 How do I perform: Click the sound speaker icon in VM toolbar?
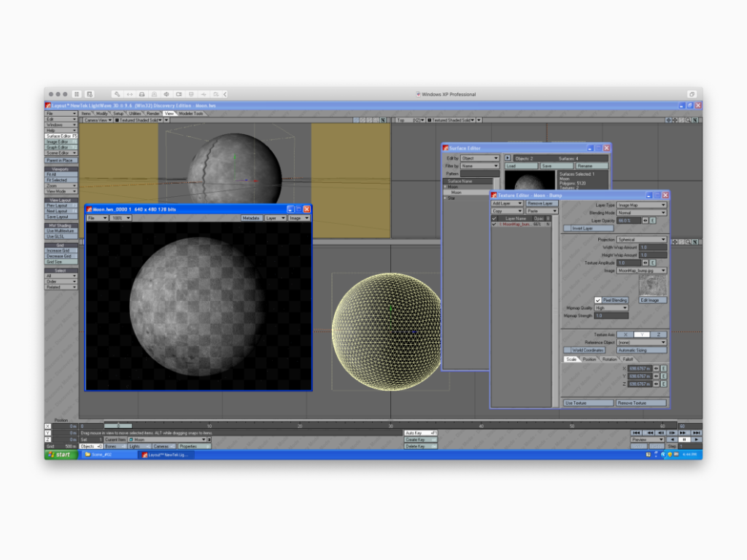pyautogui.click(x=166, y=94)
